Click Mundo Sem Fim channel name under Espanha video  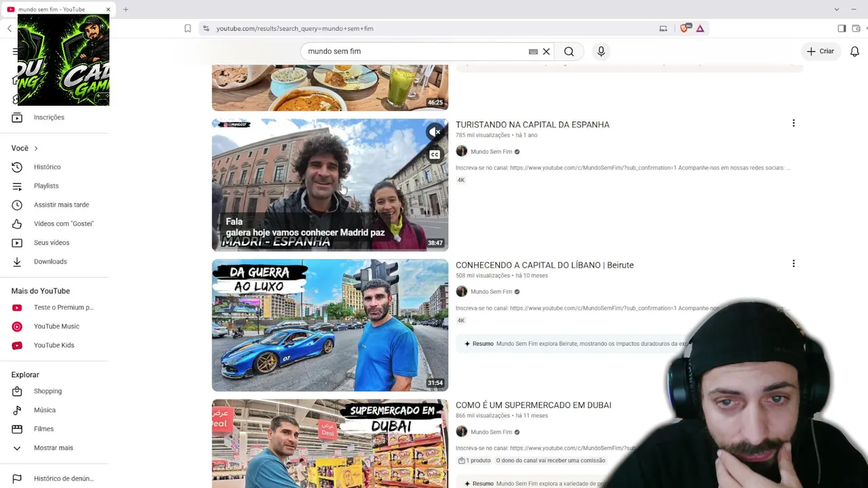pos(491,152)
